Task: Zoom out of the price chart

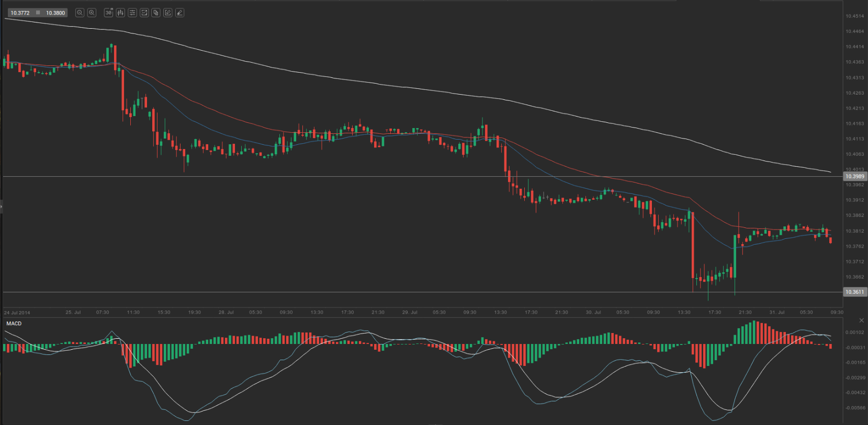Action: click(80, 13)
